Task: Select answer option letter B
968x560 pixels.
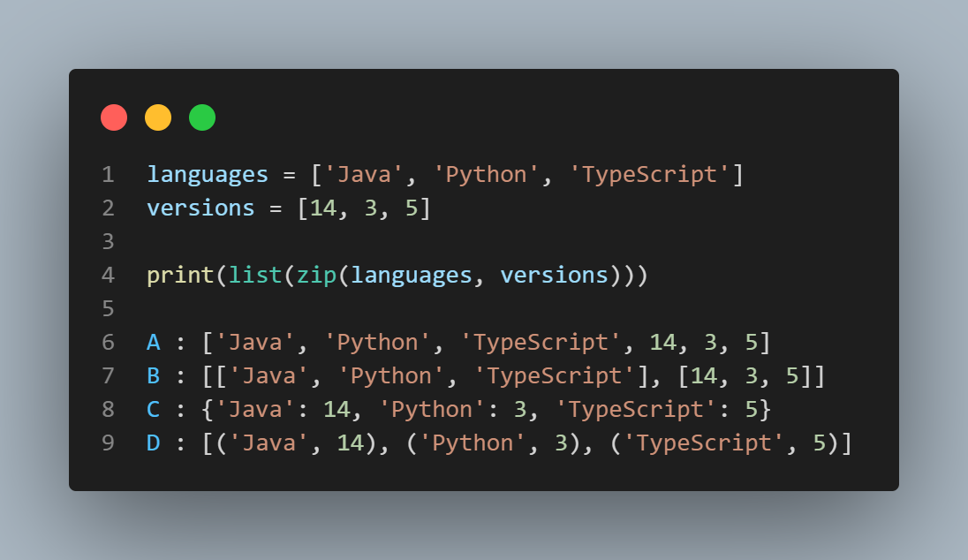Action: point(154,375)
